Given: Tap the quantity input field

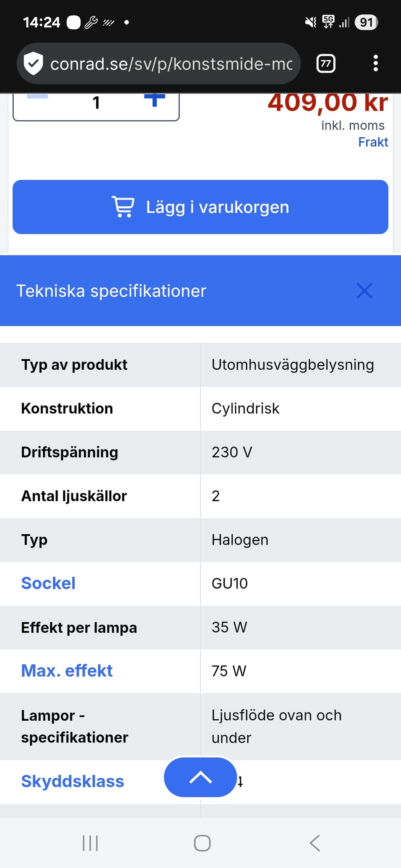Looking at the screenshot, I should pos(96,103).
